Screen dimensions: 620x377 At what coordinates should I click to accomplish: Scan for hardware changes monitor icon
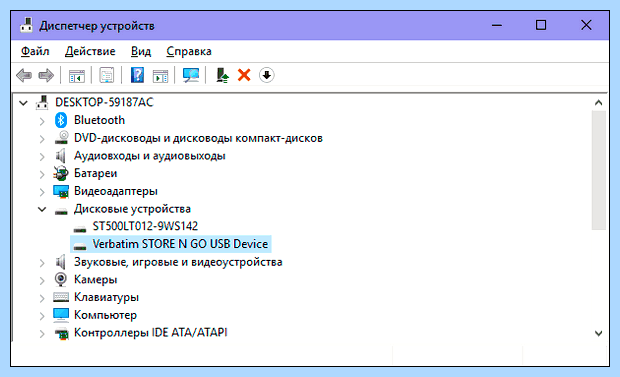pyautogui.click(x=191, y=75)
